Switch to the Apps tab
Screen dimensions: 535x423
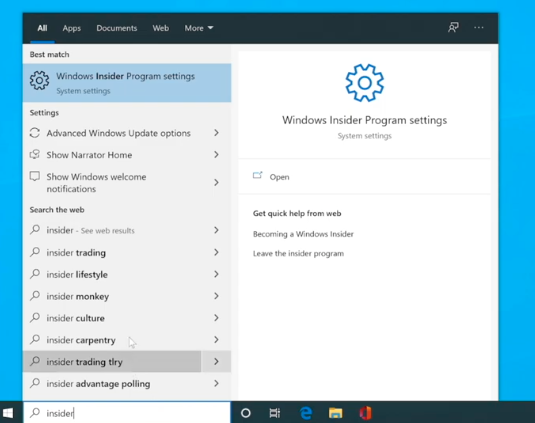[x=72, y=28]
